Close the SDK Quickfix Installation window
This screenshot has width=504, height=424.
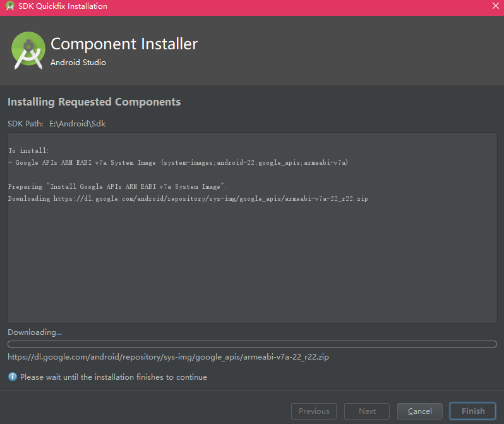496,6
